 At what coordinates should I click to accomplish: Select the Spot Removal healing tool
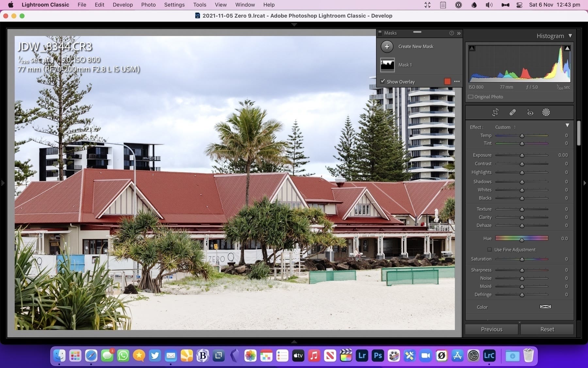pos(512,113)
